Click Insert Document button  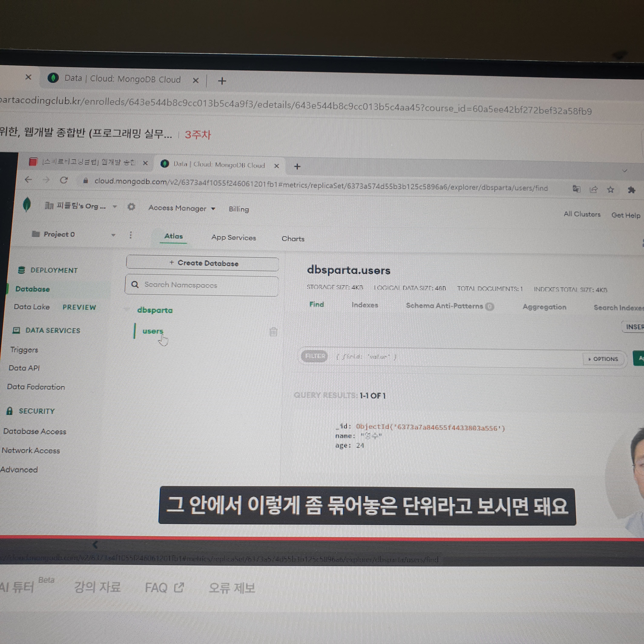(x=633, y=327)
